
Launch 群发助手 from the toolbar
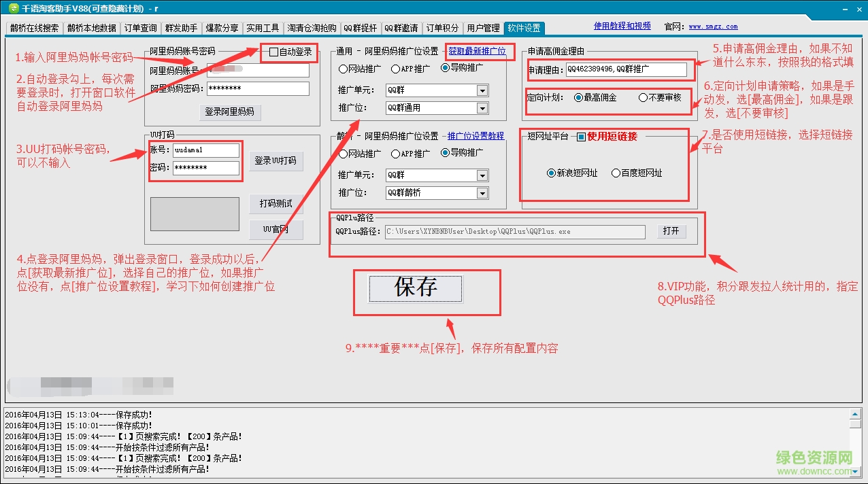click(180, 28)
